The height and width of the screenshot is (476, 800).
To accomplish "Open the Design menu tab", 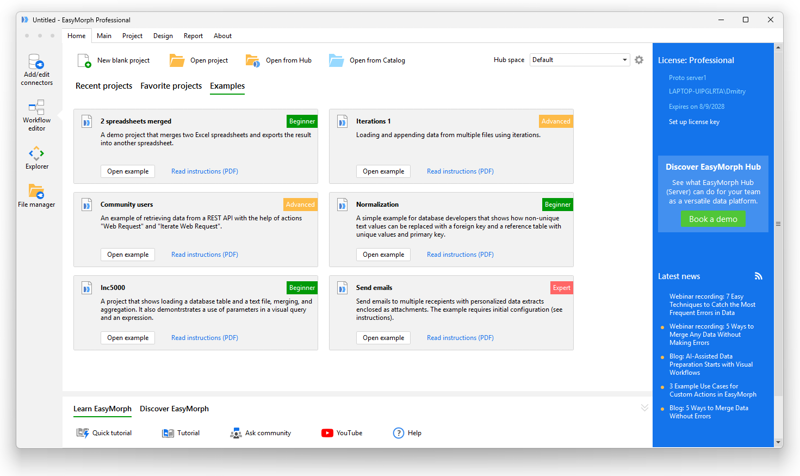I will click(x=163, y=36).
